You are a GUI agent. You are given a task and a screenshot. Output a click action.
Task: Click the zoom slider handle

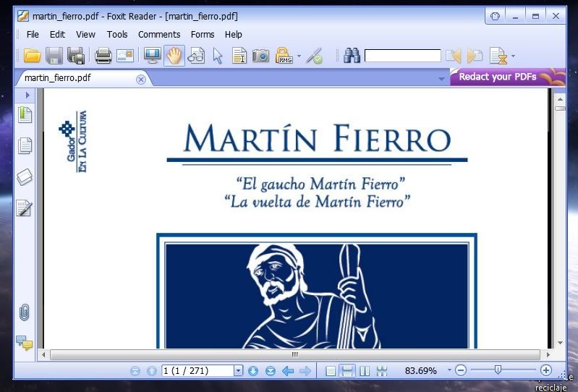pyautogui.click(x=498, y=370)
